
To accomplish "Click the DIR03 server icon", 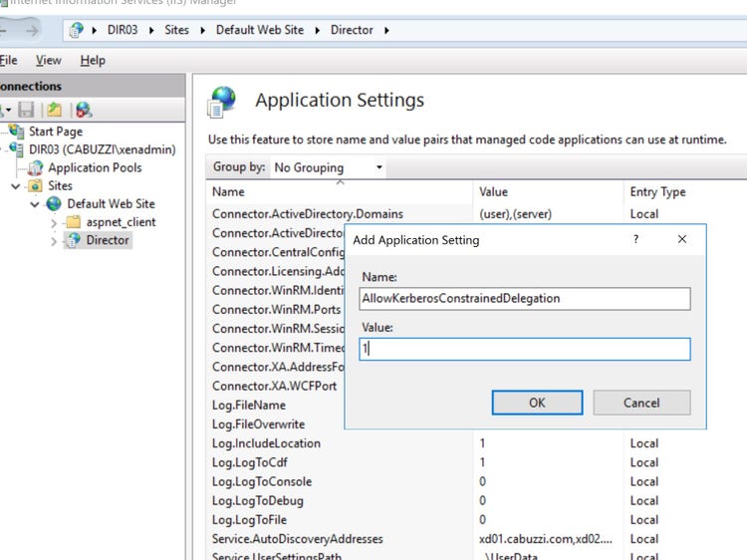I will point(17,149).
